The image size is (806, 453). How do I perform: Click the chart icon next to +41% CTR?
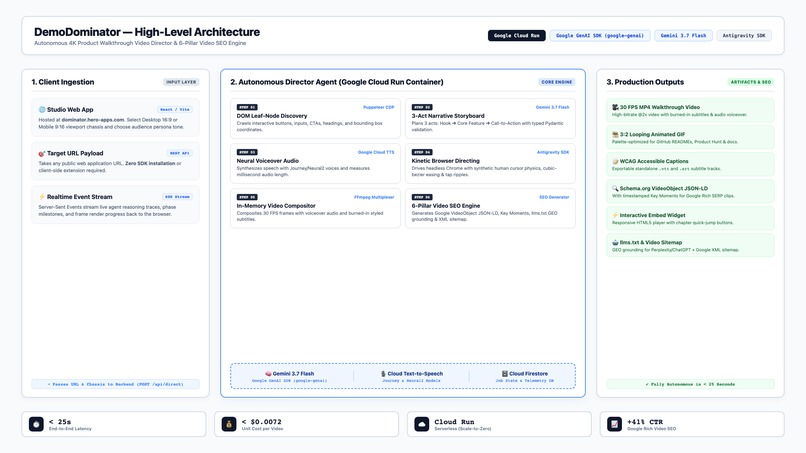pos(614,424)
